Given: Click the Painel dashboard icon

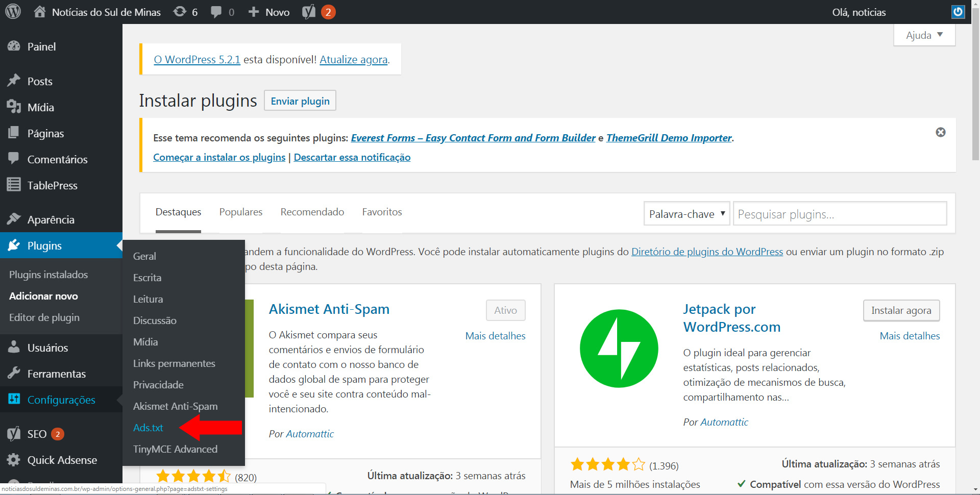Looking at the screenshot, I should 14,46.
